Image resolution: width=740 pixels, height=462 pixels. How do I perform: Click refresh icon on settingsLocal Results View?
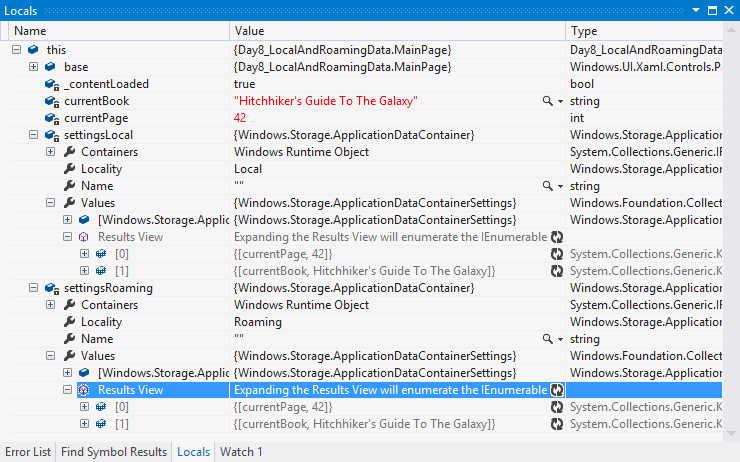coord(557,237)
